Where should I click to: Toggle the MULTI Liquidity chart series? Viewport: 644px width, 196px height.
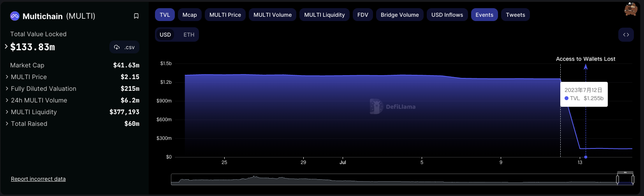click(x=324, y=15)
